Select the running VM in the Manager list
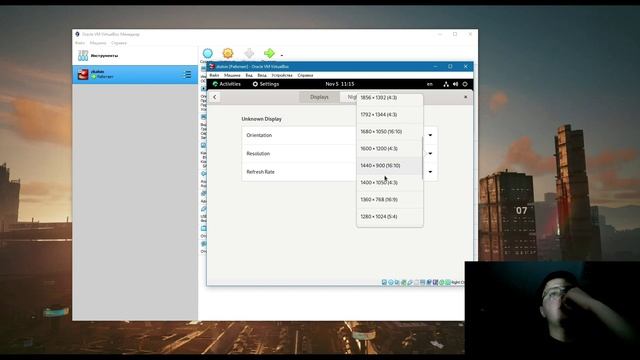 pyautogui.click(x=135, y=75)
